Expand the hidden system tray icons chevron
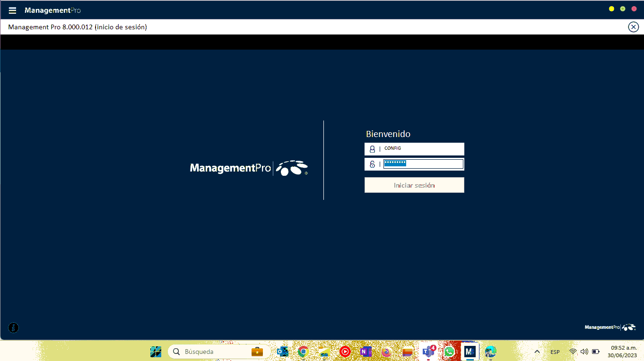 pos(537,352)
